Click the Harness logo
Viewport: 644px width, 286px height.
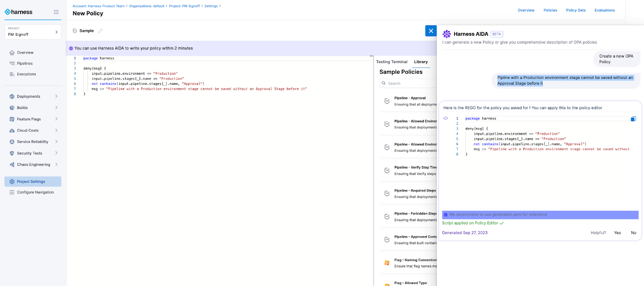coord(19,12)
